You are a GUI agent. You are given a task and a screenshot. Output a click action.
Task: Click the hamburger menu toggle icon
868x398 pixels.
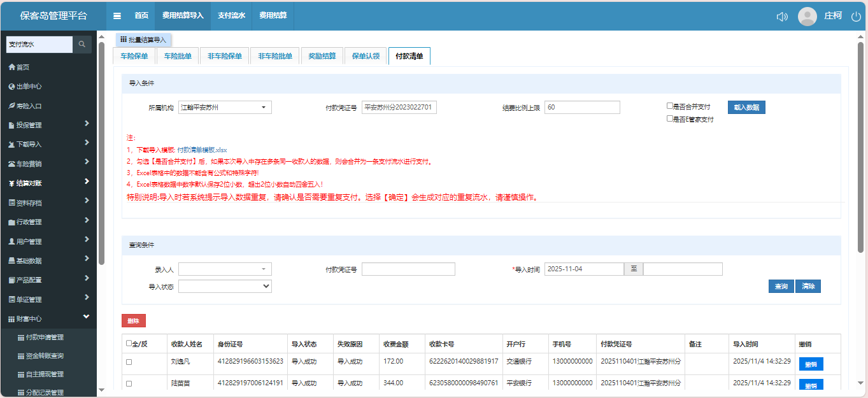(x=117, y=16)
